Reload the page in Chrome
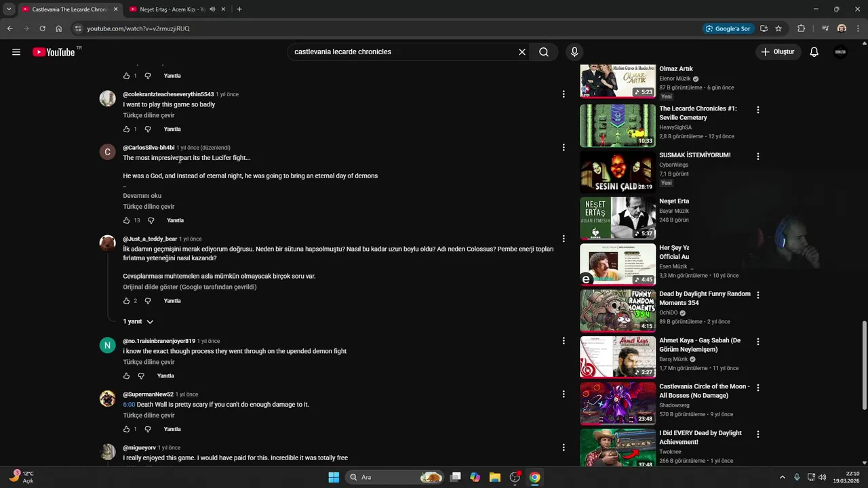 (x=42, y=28)
